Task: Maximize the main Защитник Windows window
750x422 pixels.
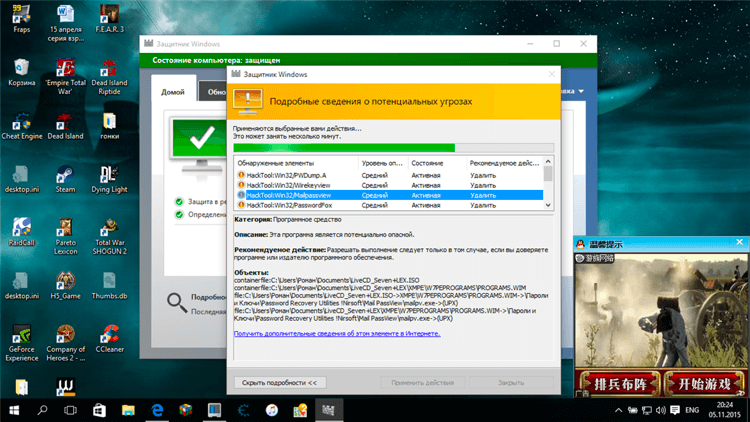Action: pyautogui.click(x=557, y=44)
